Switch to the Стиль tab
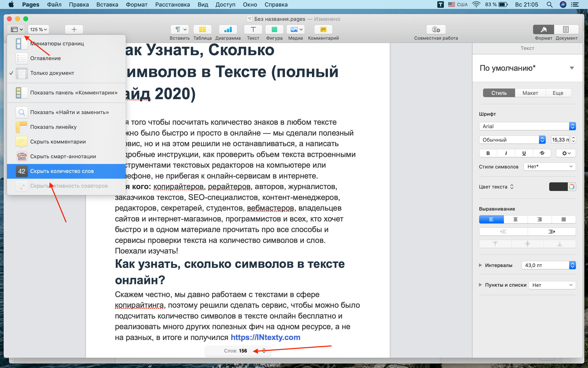Screen dimensions: 588x368 [499, 93]
